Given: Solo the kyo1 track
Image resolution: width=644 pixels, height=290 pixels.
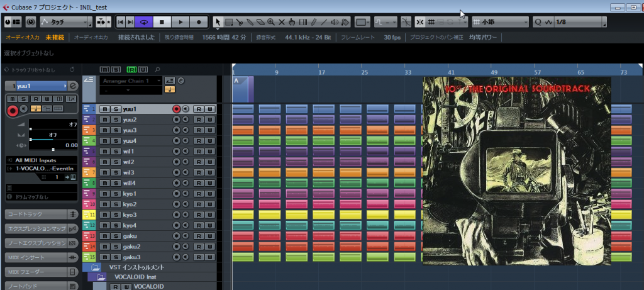Looking at the screenshot, I should pyautogui.click(x=116, y=194).
